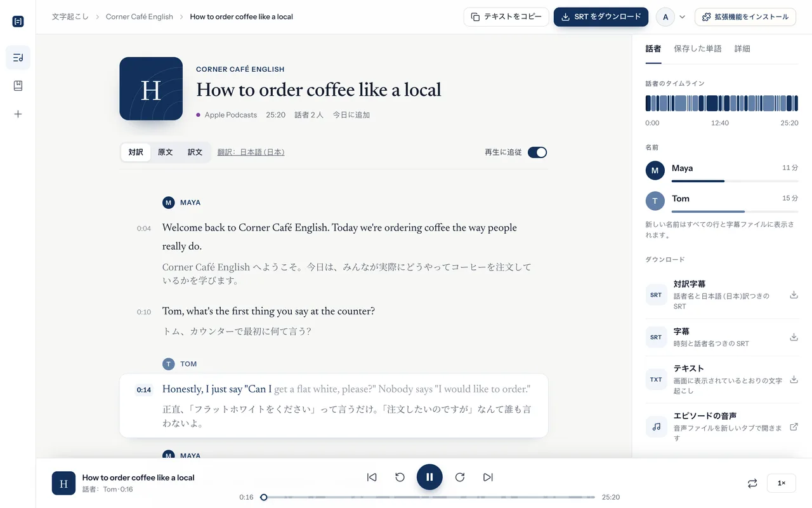
Task: Open the 詳細 tab
Action: (x=742, y=49)
